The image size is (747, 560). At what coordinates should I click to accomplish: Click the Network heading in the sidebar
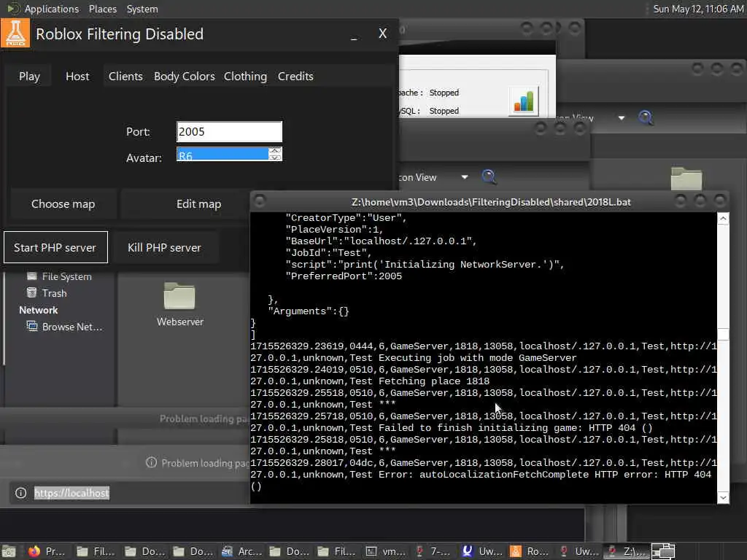[x=38, y=310]
